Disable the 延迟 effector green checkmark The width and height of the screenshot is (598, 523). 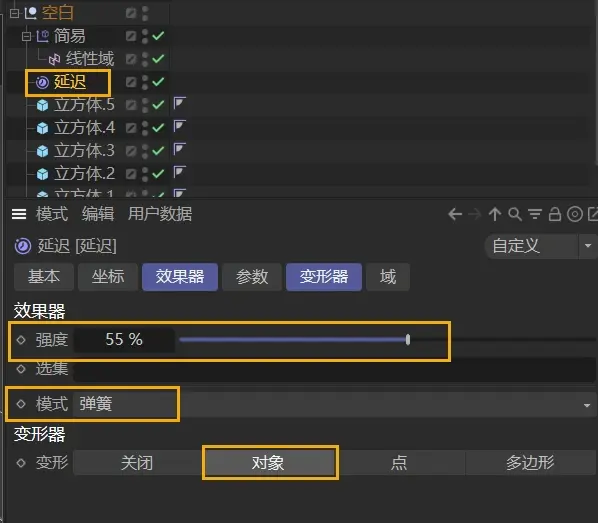(158, 82)
